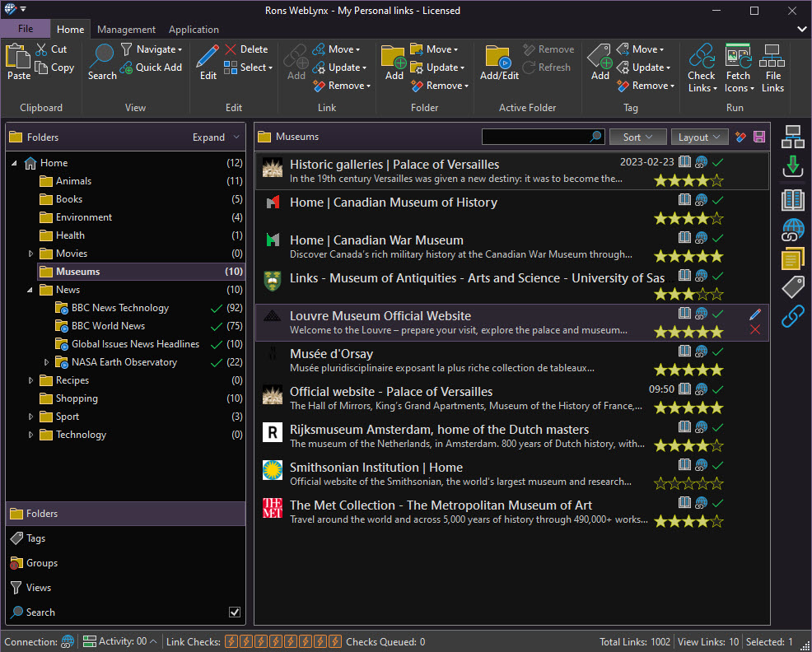Open the File menu
The height and width of the screenshot is (652, 812).
(x=26, y=29)
